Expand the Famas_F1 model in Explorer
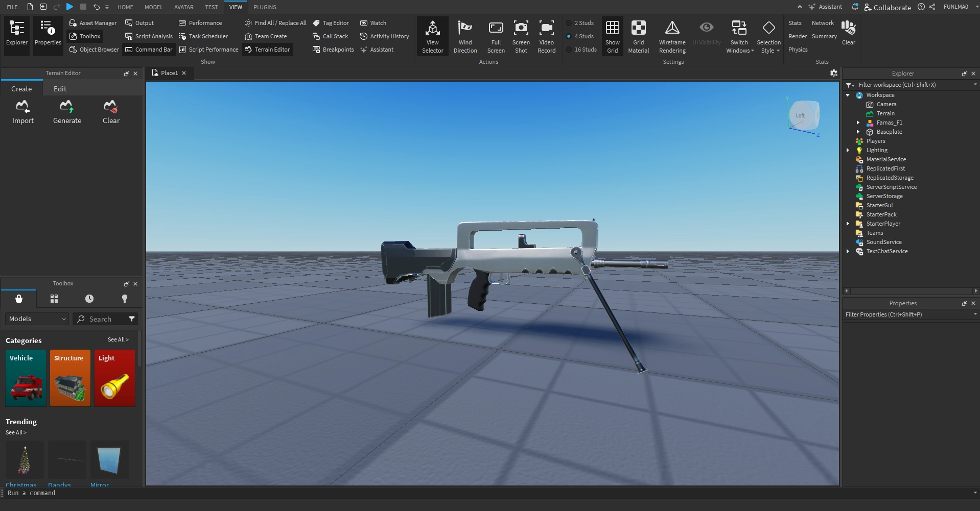This screenshot has width=980, height=511. click(858, 123)
